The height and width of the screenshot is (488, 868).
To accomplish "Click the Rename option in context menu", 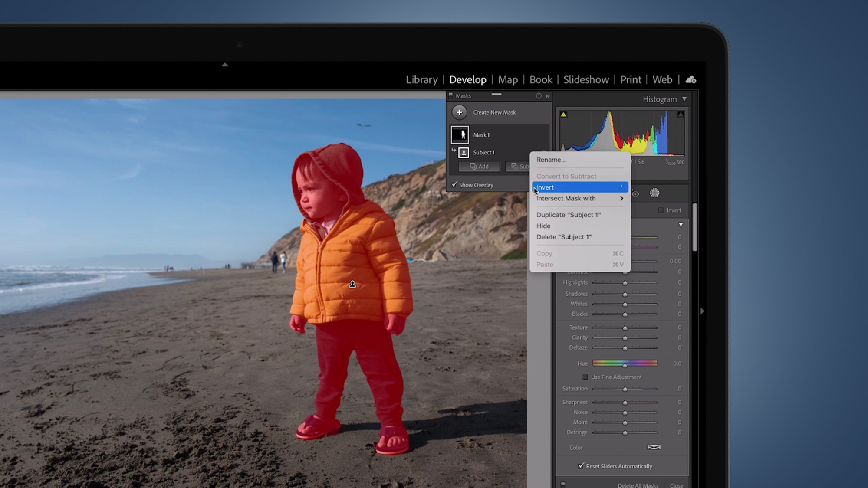I will pyautogui.click(x=551, y=160).
